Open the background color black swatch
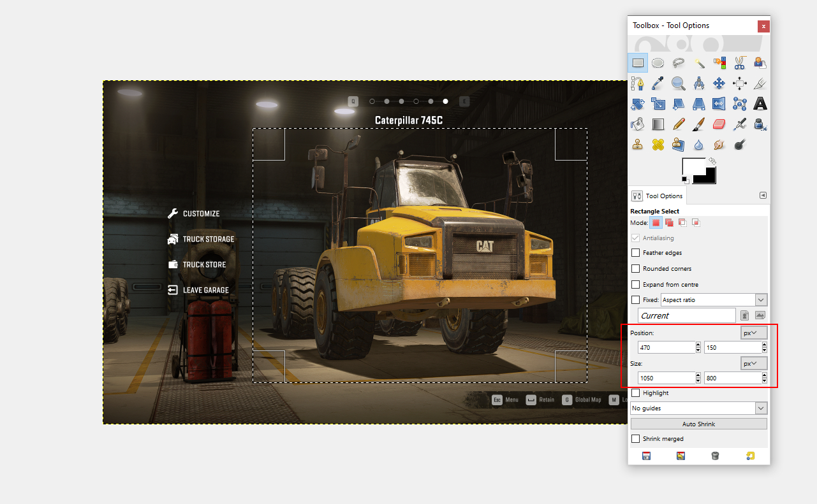 point(710,178)
